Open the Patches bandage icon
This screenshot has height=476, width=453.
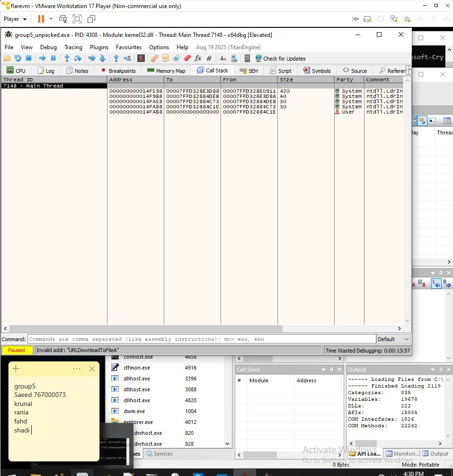pos(155,58)
